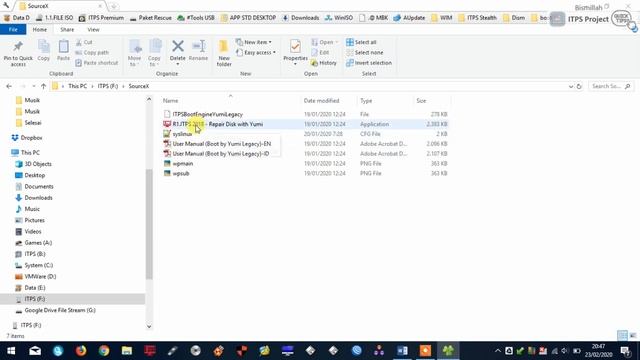640x360 pixels.
Task: Click Invert selection
Action: pos(369,63)
